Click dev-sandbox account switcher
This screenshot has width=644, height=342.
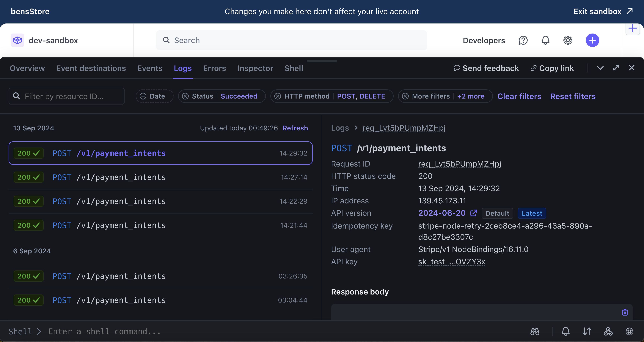coord(45,40)
